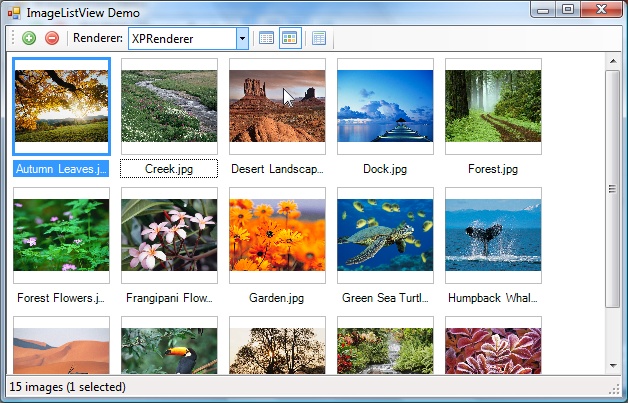Image resolution: width=628 pixels, height=403 pixels.
Task: Switch to details view icon
Action: (266, 38)
